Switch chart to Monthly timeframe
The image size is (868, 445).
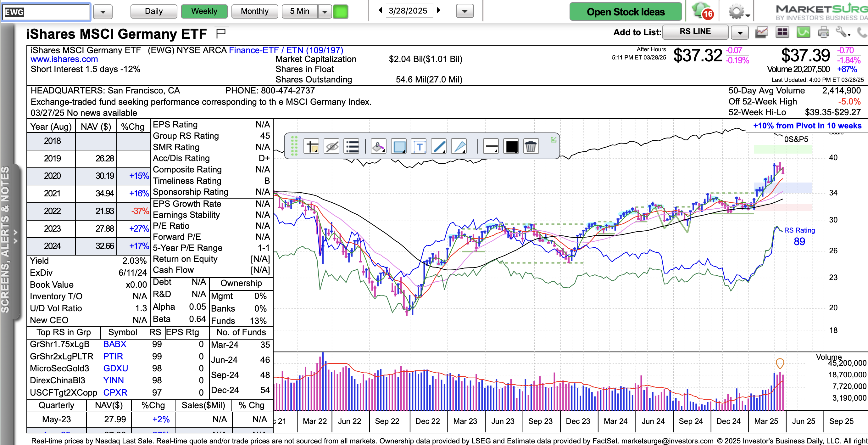(x=254, y=11)
